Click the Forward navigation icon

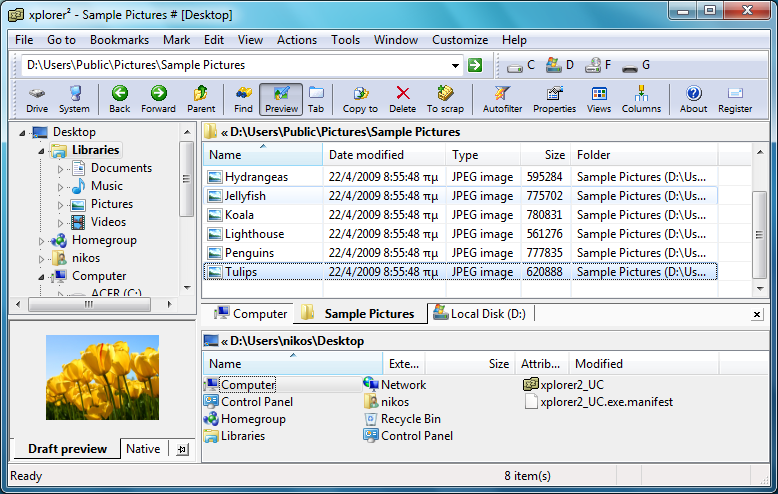click(158, 99)
